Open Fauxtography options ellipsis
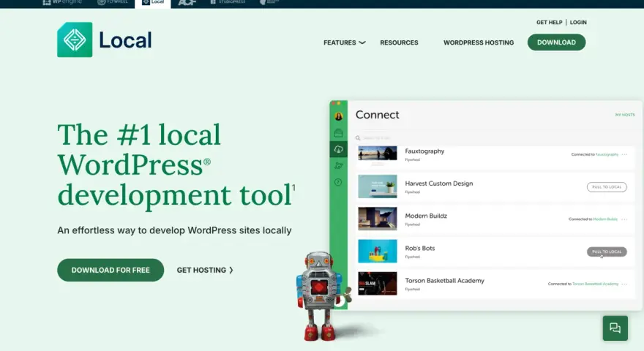The image size is (644, 351). click(624, 155)
